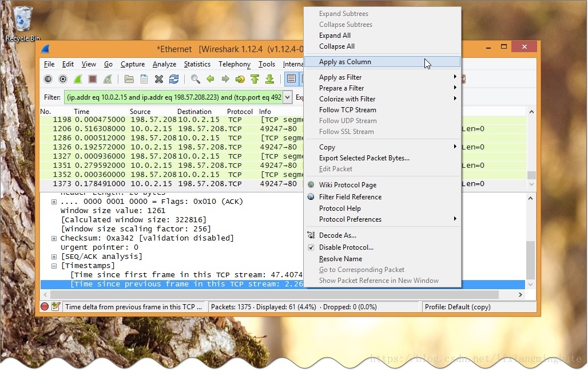
Task: Jump to the first packet icon
Action: [x=255, y=79]
